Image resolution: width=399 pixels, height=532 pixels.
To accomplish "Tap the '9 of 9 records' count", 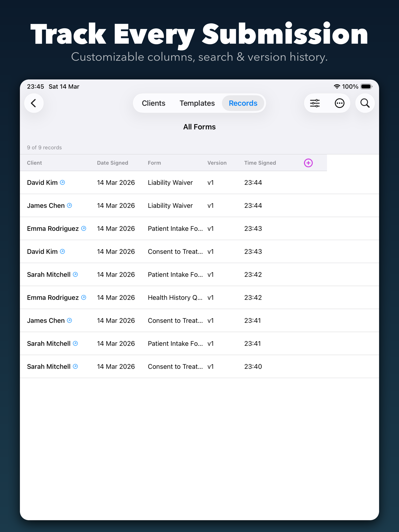I will (44, 147).
